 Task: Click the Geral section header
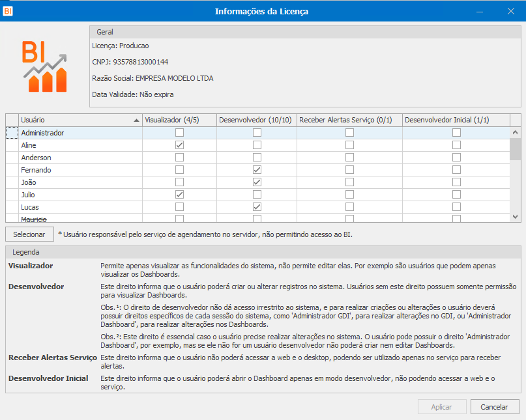305,32
